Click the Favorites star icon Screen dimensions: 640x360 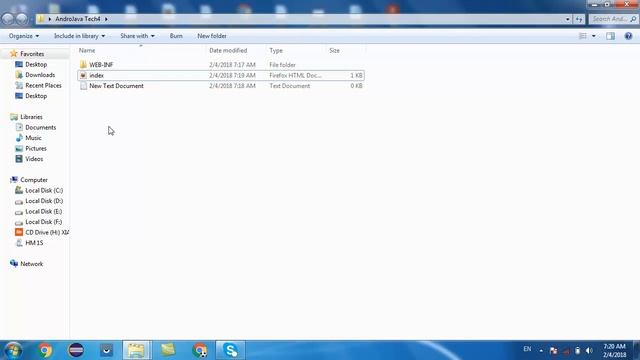14,53
